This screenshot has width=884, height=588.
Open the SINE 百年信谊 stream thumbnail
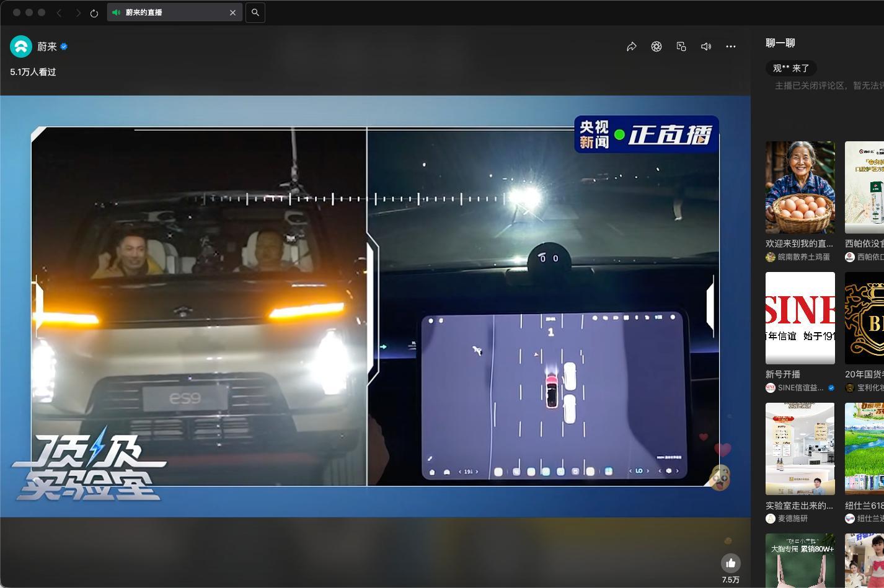tap(800, 318)
